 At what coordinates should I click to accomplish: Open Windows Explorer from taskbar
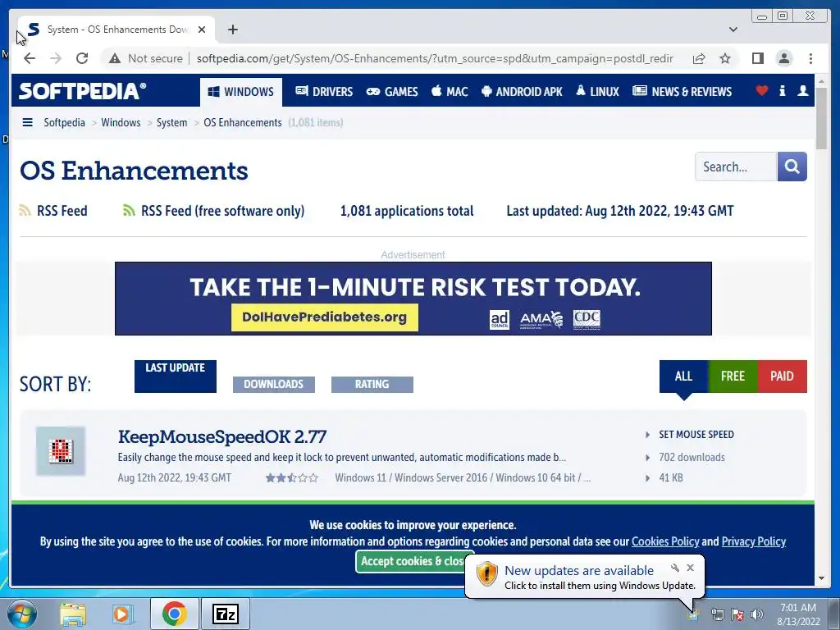tap(73, 614)
